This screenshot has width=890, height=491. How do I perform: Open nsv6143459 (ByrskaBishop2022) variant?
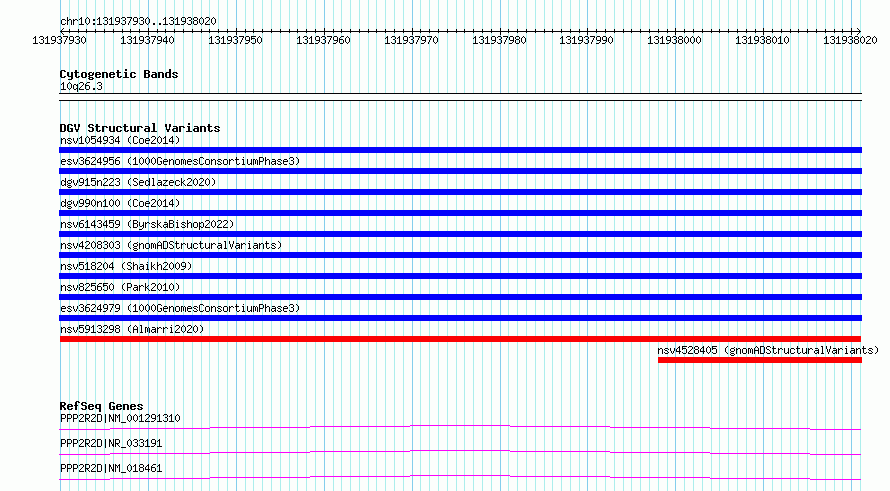(x=147, y=224)
